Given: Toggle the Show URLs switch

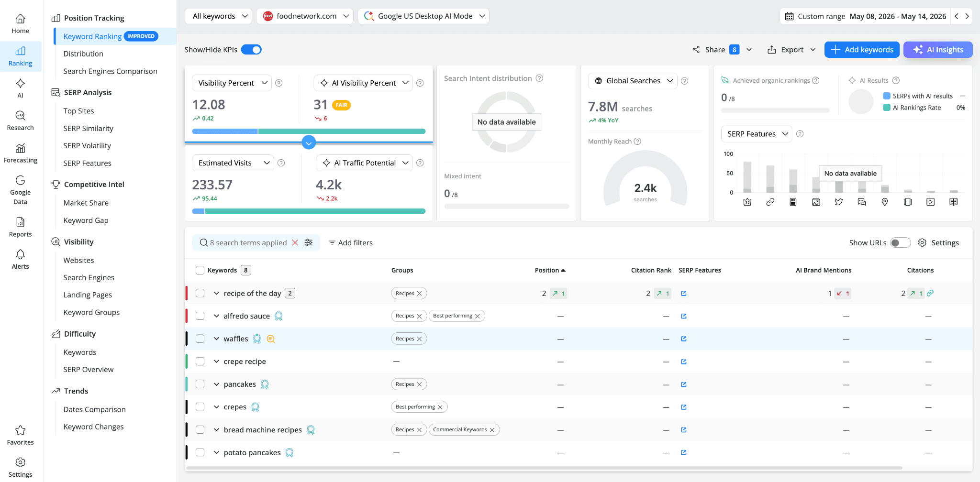Looking at the screenshot, I should [900, 243].
